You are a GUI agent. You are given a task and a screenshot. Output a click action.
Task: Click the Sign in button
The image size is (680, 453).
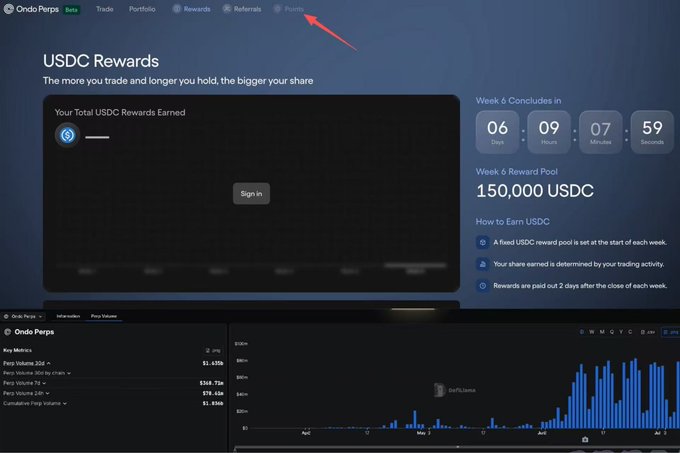coord(251,193)
